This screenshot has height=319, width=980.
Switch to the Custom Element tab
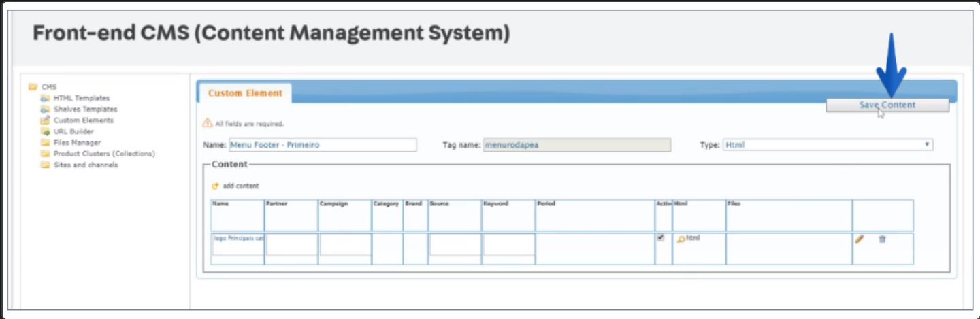(245, 93)
